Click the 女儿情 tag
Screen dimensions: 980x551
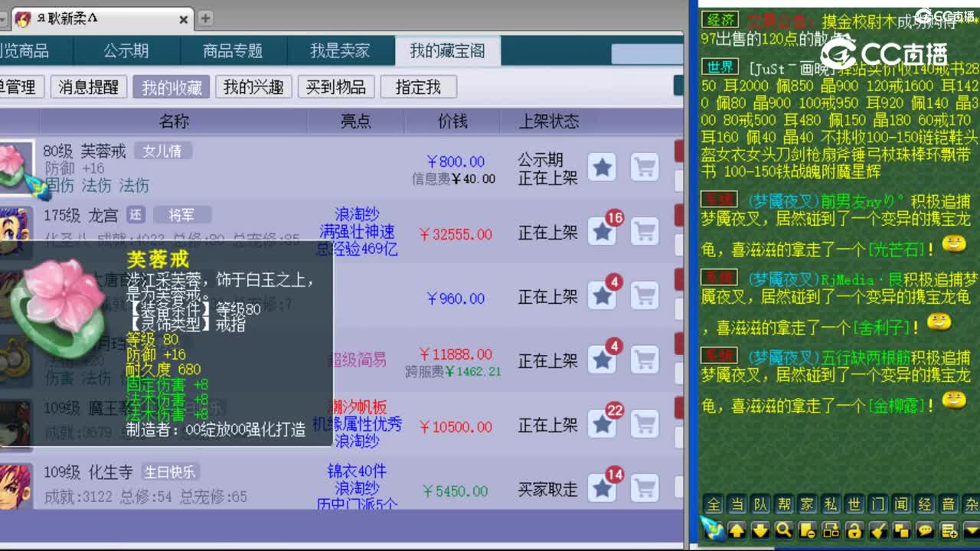point(163,152)
